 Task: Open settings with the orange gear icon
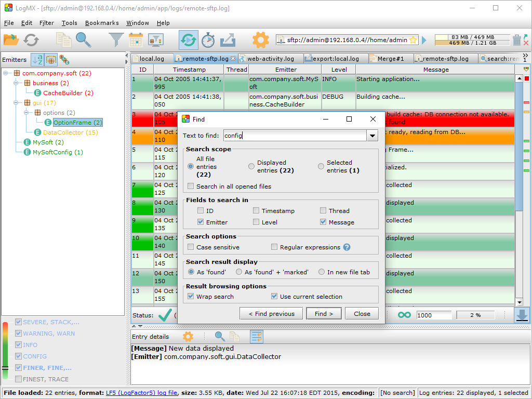(x=261, y=40)
